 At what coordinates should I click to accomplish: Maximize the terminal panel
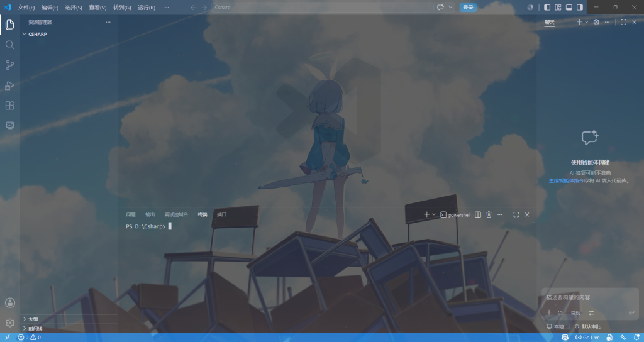click(x=516, y=215)
